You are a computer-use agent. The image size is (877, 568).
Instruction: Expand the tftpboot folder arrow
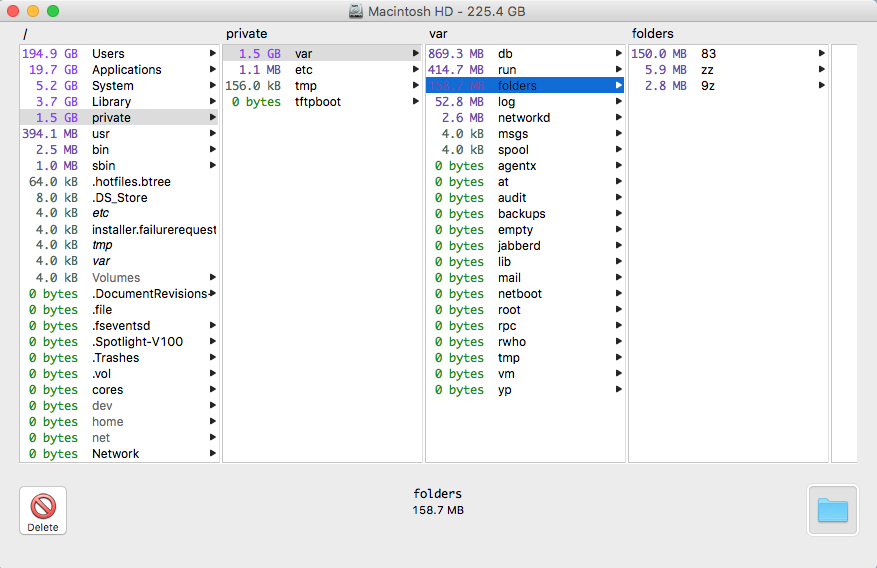pos(416,101)
